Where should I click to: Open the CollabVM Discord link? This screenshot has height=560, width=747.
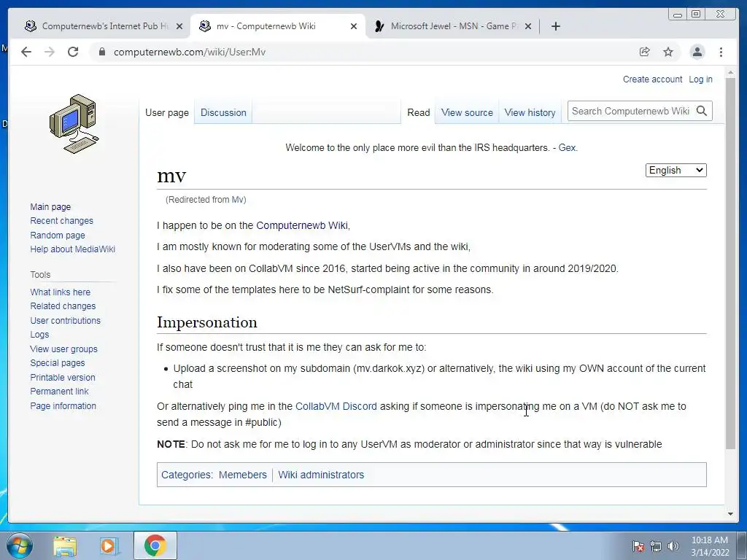tap(336, 406)
